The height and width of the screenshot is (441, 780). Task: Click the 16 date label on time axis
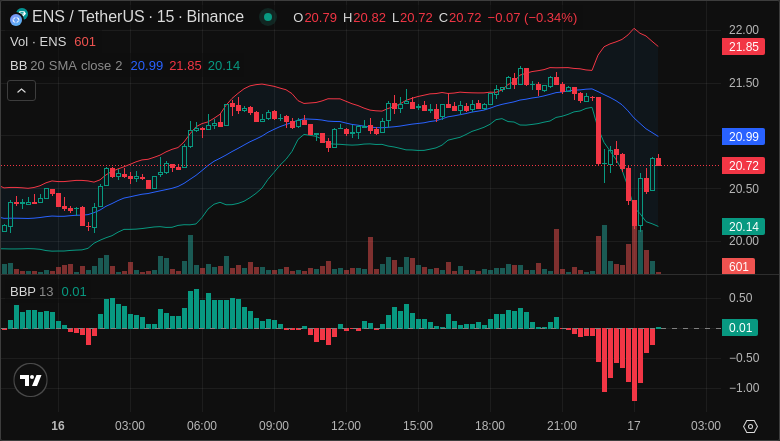[x=58, y=426]
